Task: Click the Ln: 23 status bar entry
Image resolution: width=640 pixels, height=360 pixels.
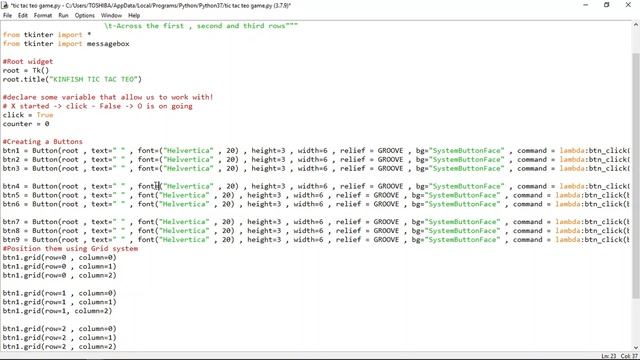Action: point(608,356)
